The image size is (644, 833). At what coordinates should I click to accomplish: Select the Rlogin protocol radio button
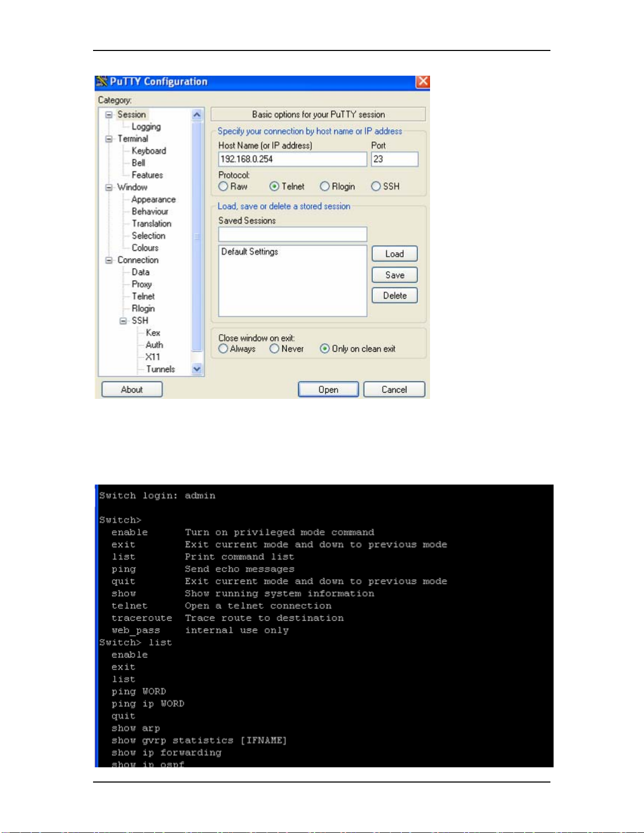324,187
